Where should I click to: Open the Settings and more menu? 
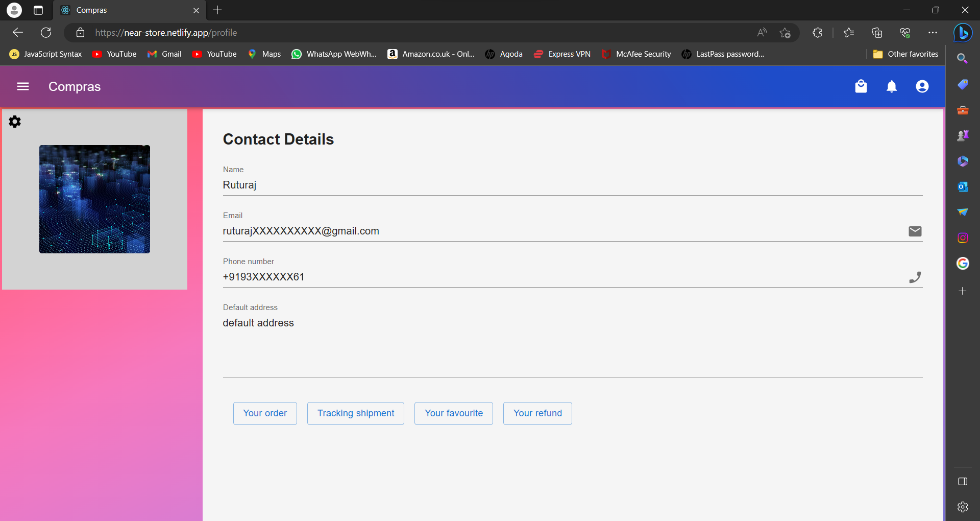[x=933, y=32]
